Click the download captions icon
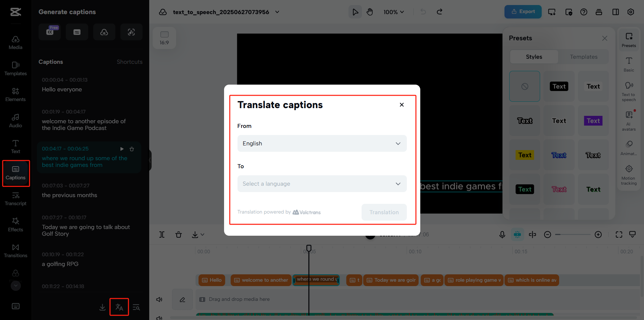Screen dimensions: 644x320 [x=103, y=307]
